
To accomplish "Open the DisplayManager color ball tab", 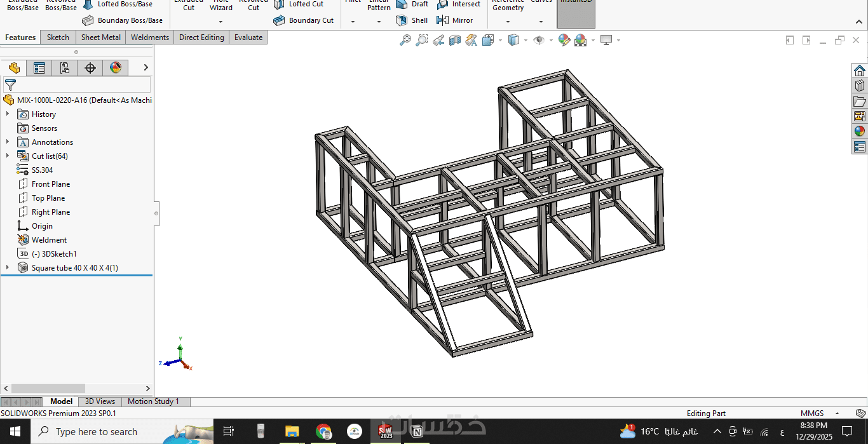I will (x=116, y=68).
